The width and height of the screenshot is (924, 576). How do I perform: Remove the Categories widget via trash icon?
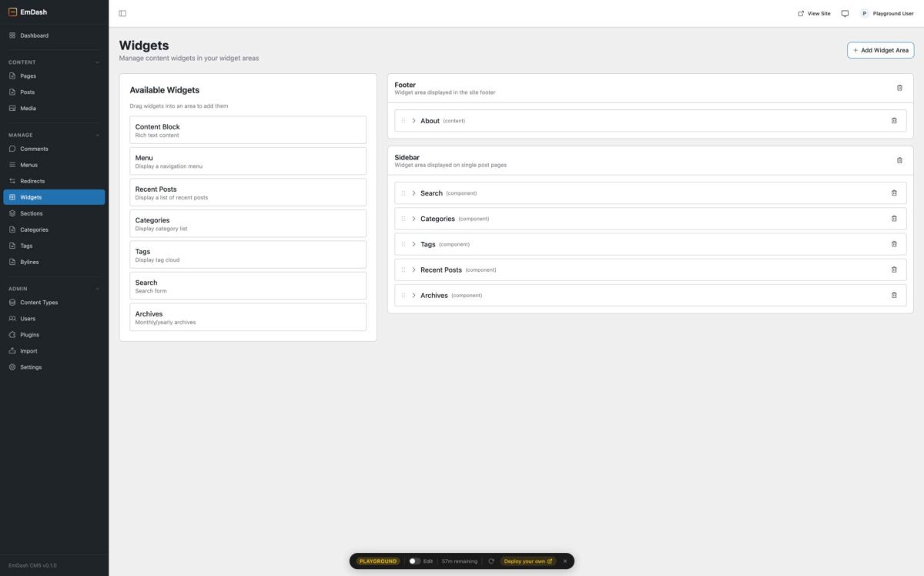[x=894, y=219]
